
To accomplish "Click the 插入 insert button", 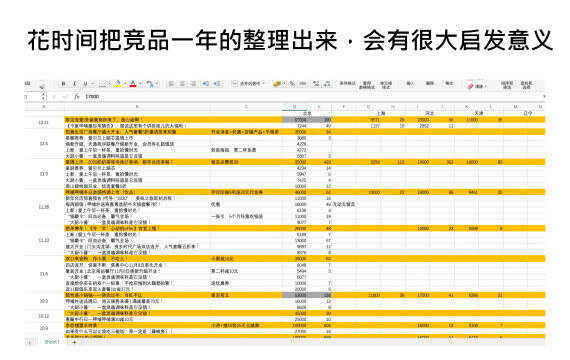I will [410, 84].
